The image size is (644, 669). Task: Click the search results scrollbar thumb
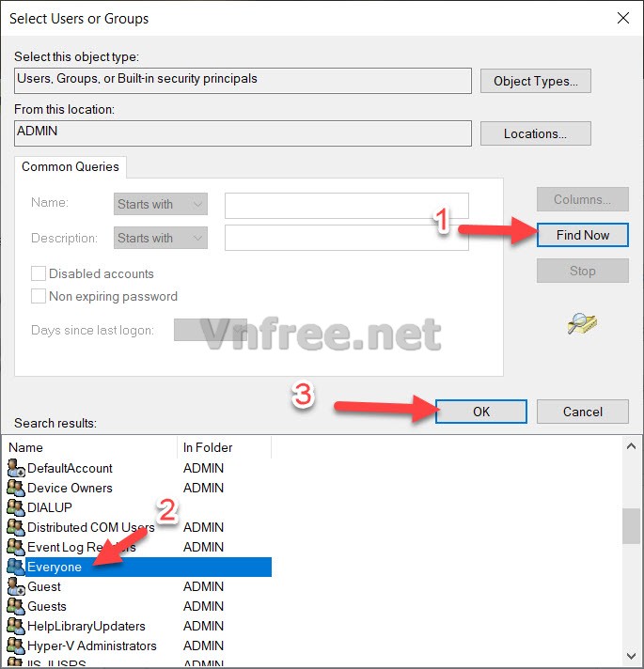631,526
